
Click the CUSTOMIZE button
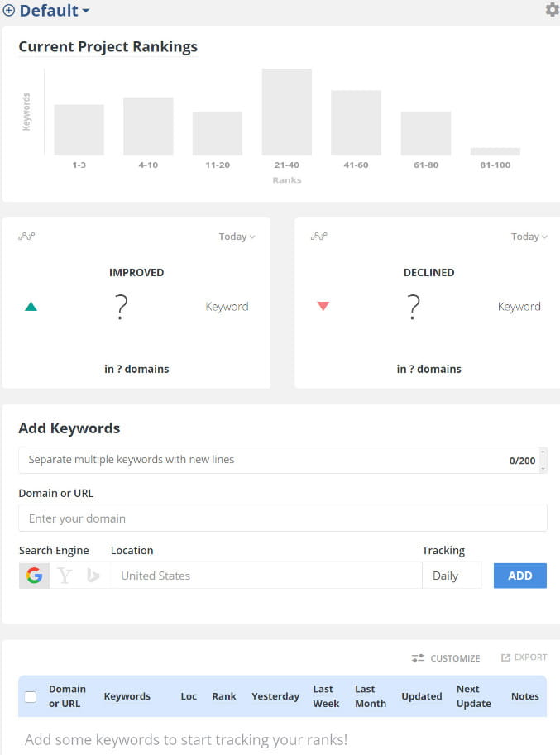point(446,658)
